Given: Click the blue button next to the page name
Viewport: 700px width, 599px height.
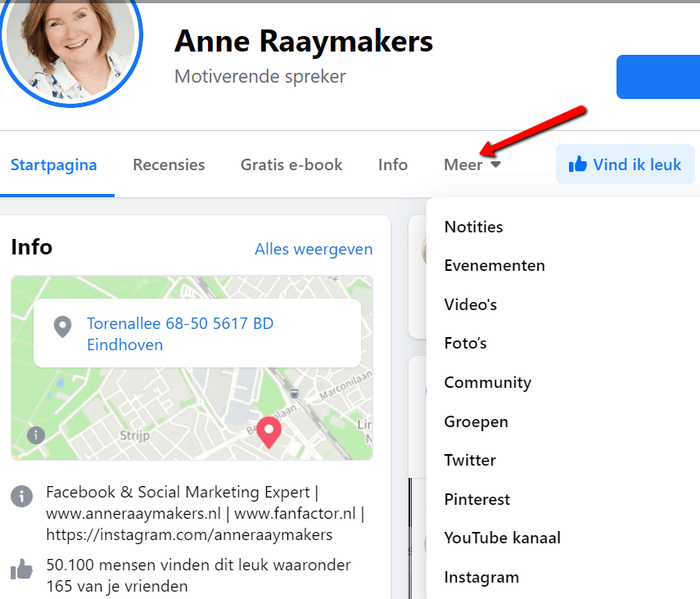Looking at the screenshot, I should point(657,77).
